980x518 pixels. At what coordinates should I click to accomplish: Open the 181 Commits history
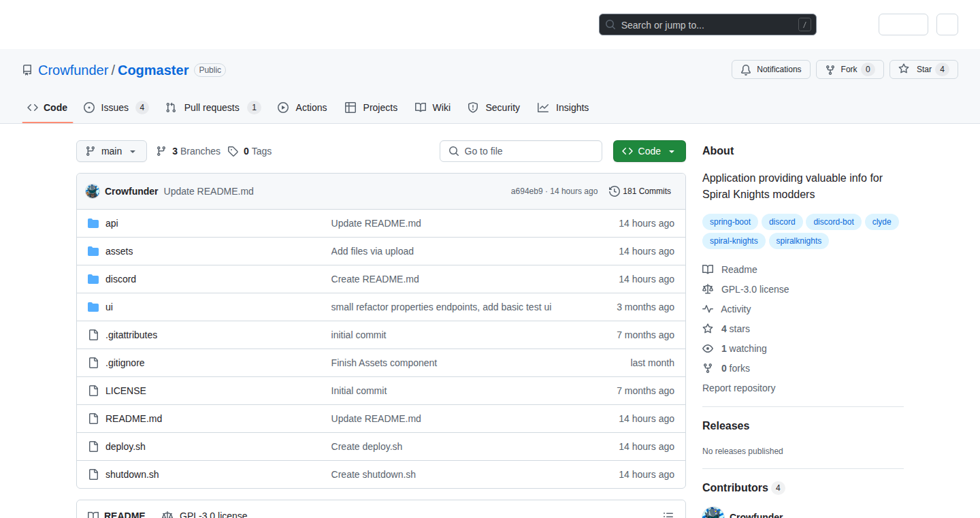[x=640, y=191]
